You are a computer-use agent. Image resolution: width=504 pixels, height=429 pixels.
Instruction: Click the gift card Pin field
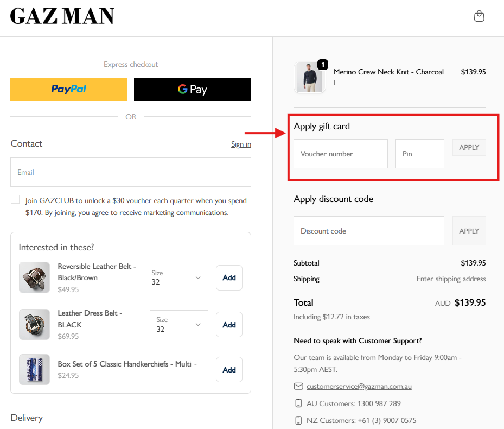click(x=419, y=154)
